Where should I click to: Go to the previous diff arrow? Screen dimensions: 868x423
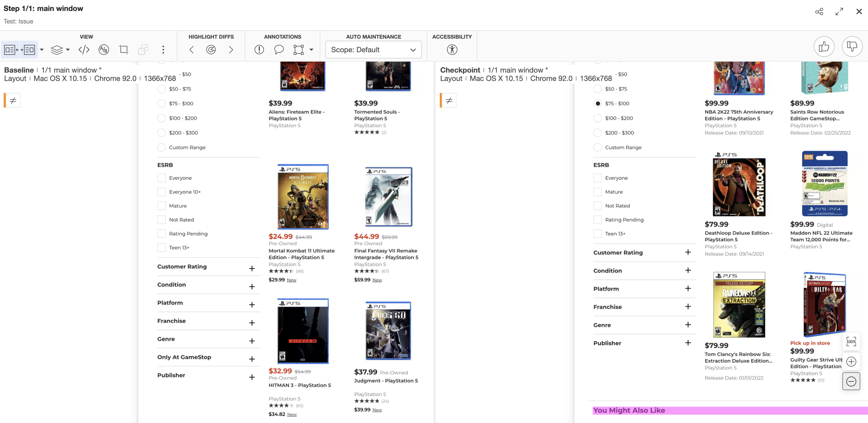click(191, 50)
